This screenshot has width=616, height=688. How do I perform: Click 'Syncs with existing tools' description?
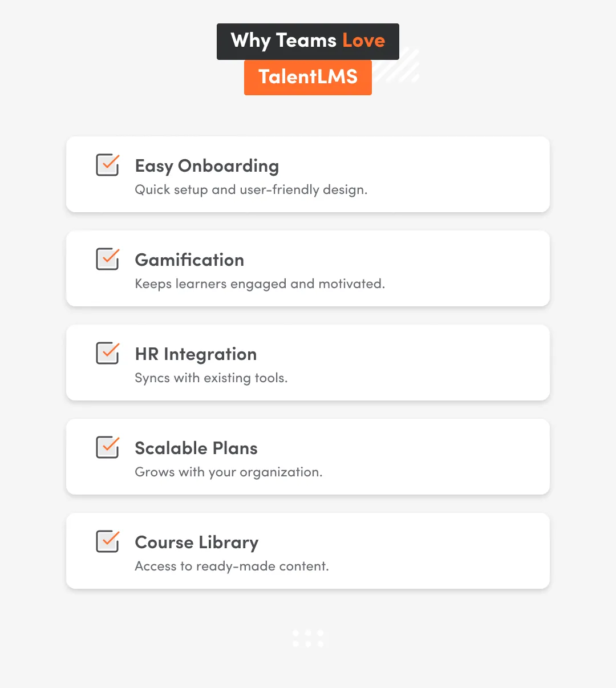click(211, 378)
